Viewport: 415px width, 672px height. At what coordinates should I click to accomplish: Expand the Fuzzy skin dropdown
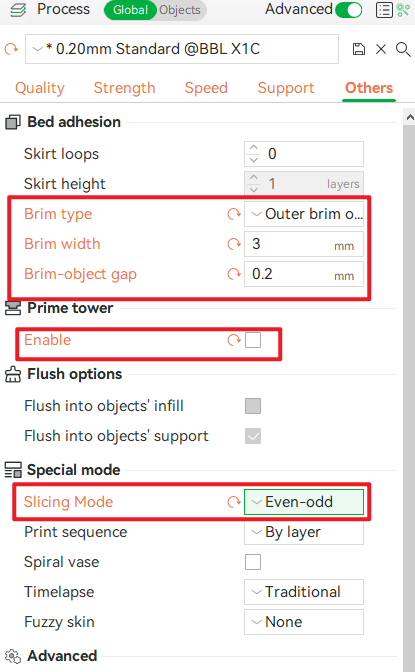click(304, 622)
